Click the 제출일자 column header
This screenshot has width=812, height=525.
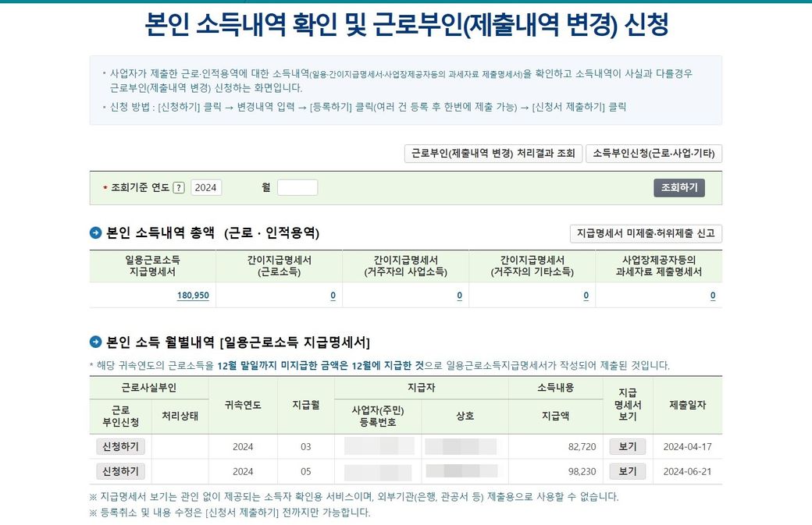click(x=687, y=405)
